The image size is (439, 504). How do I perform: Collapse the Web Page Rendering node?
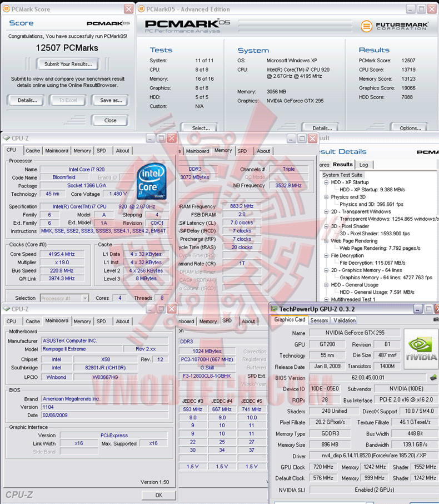click(326, 241)
